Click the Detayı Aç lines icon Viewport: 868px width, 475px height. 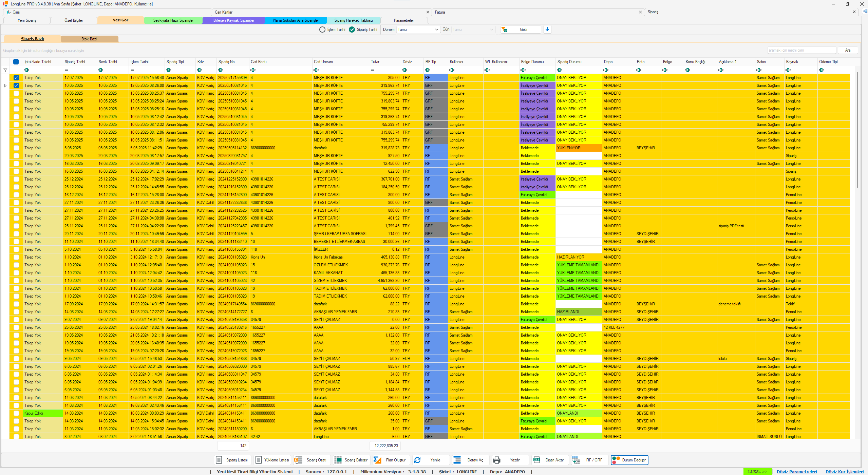457,460
